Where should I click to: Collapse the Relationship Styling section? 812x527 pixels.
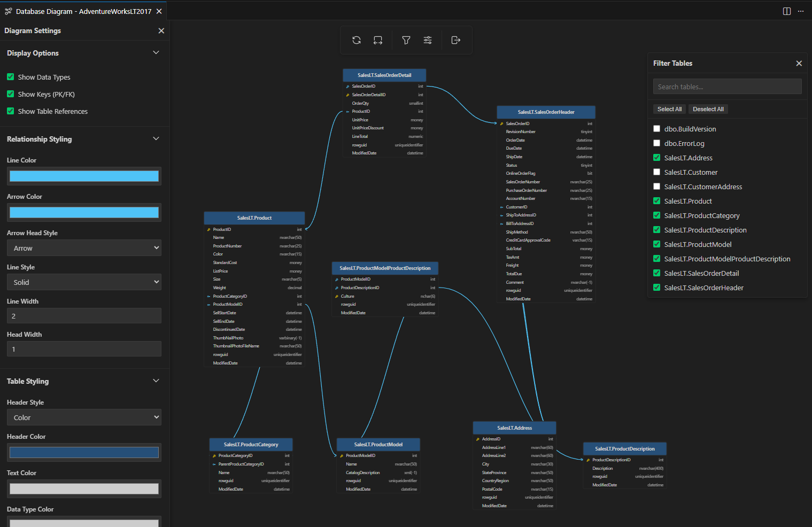coord(156,139)
